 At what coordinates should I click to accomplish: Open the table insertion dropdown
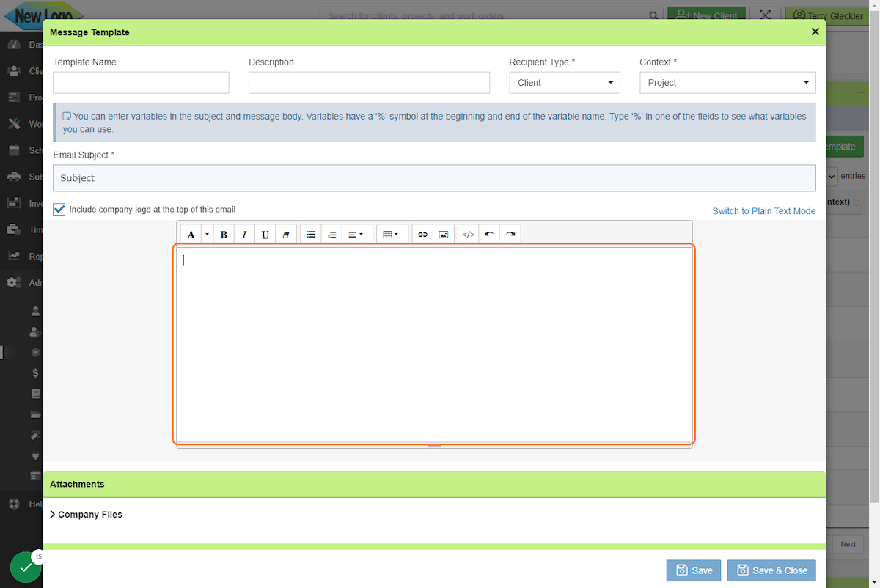393,234
